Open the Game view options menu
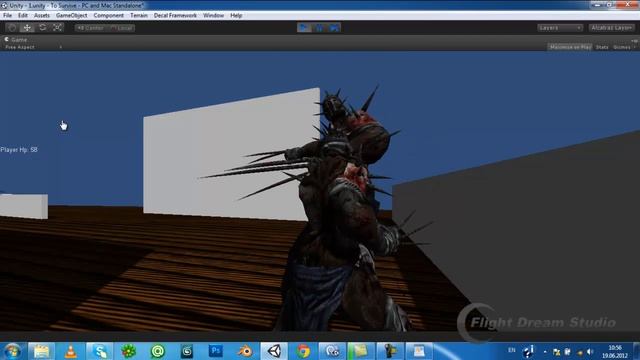 click(635, 40)
